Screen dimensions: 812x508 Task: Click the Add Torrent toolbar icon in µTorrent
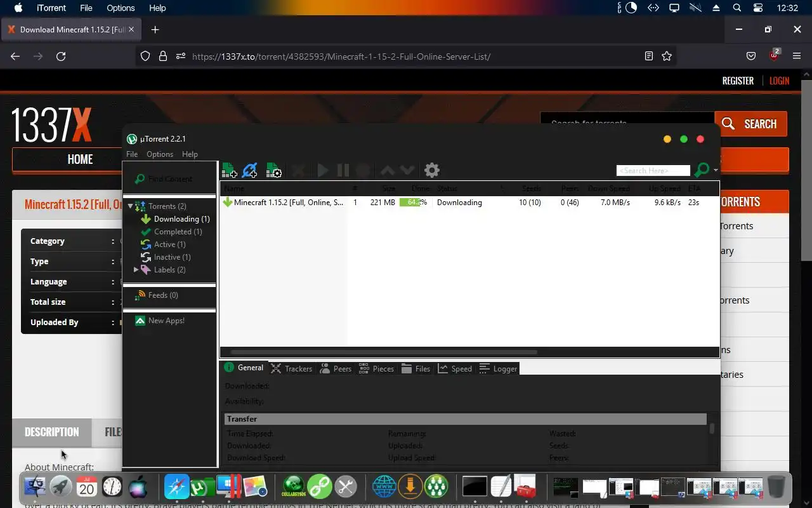click(x=229, y=170)
